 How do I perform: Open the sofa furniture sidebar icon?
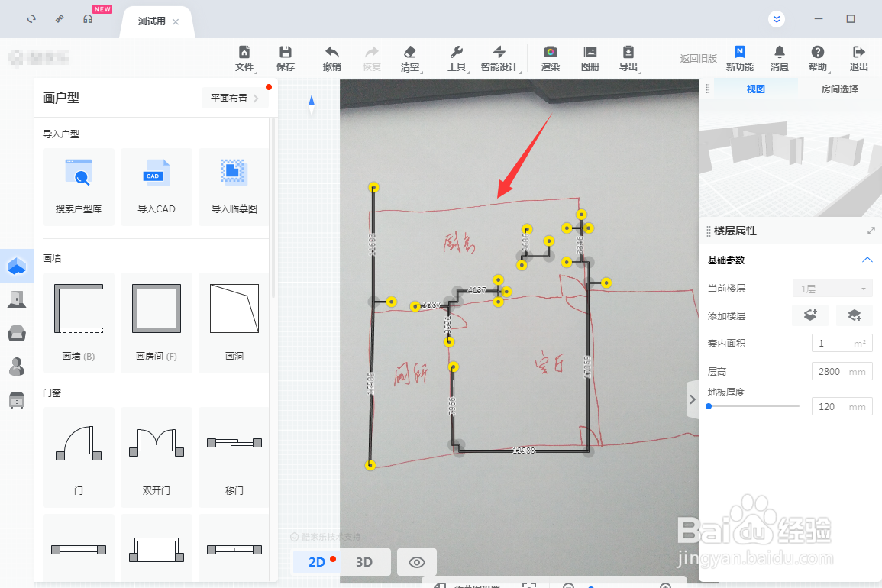pyautogui.click(x=17, y=333)
